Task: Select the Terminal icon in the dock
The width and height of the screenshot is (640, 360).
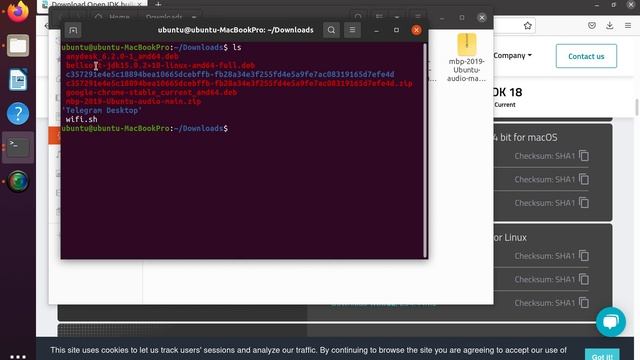Action: coord(18,147)
